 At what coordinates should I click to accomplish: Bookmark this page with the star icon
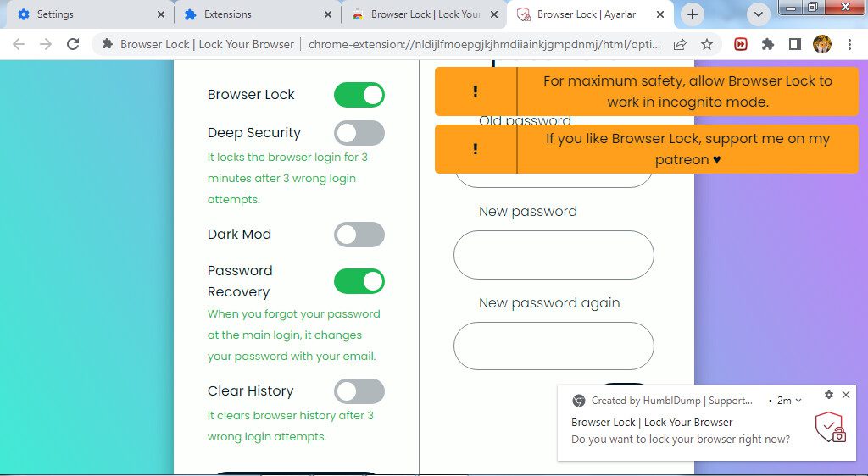pos(707,44)
